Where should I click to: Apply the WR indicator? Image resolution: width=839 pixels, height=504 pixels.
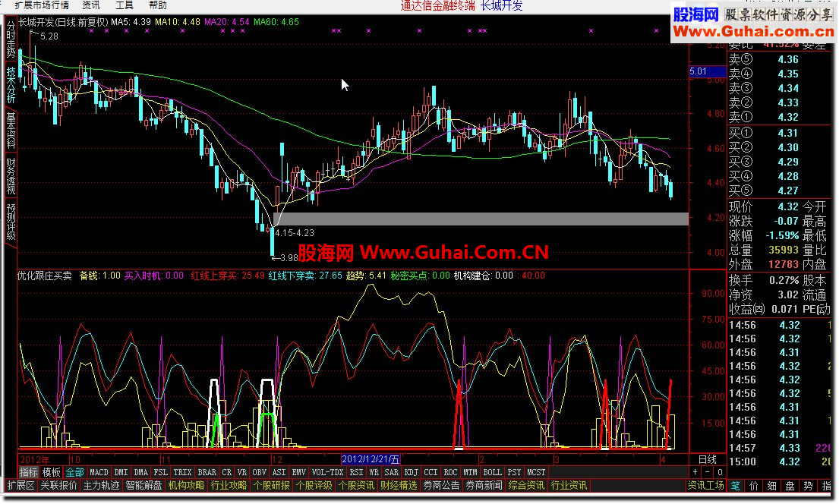(x=374, y=472)
